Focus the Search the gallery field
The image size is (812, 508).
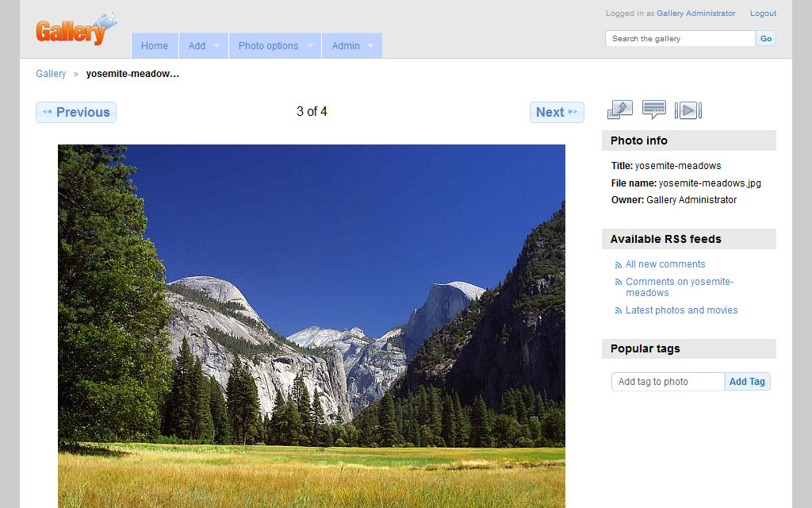pyautogui.click(x=680, y=39)
